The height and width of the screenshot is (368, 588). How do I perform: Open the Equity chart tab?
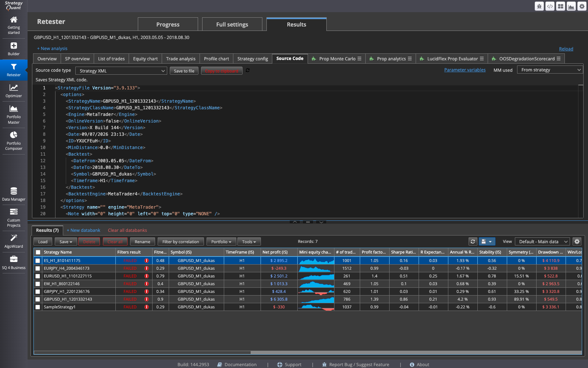[x=145, y=59]
